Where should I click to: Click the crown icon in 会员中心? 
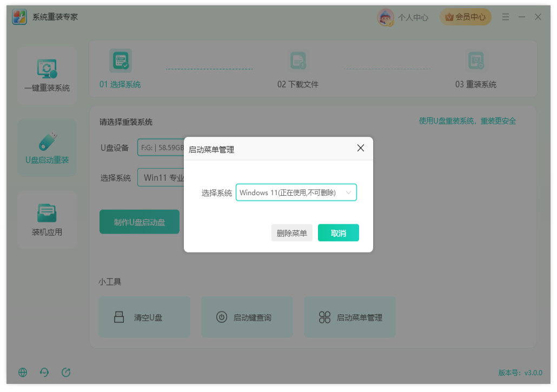coord(449,17)
